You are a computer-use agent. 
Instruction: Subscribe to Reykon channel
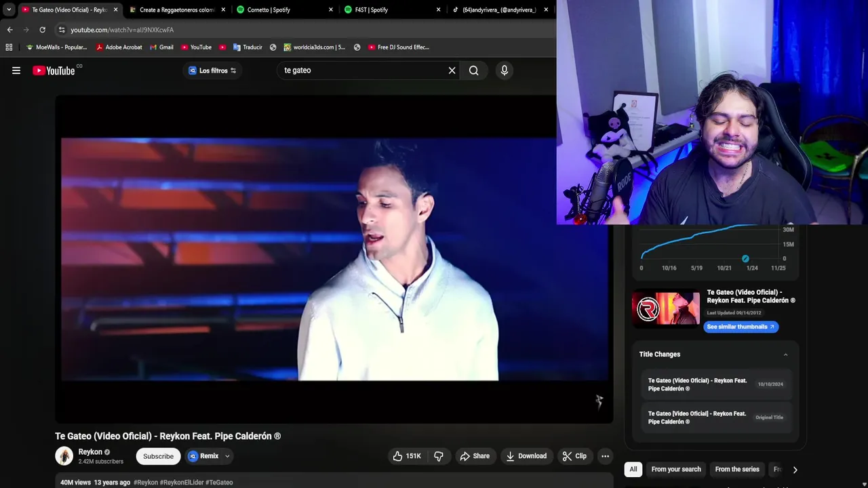coord(158,456)
